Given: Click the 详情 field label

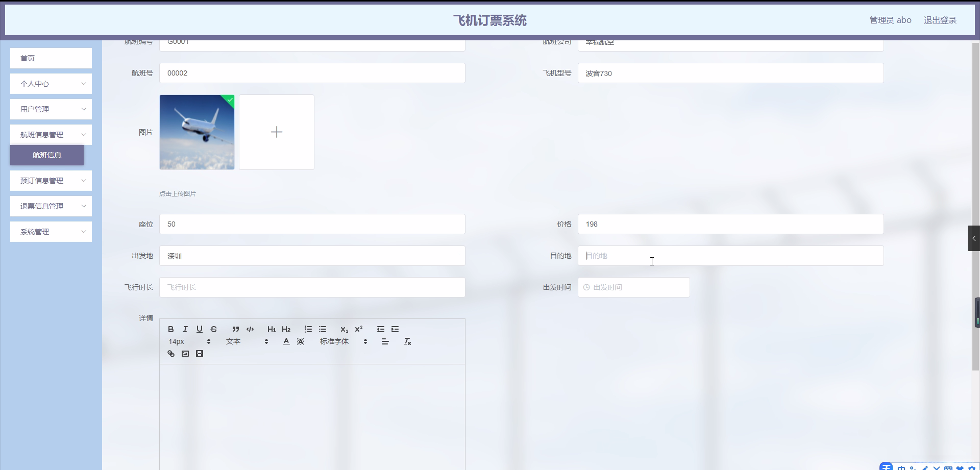Looking at the screenshot, I should click(x=146, y=318).
